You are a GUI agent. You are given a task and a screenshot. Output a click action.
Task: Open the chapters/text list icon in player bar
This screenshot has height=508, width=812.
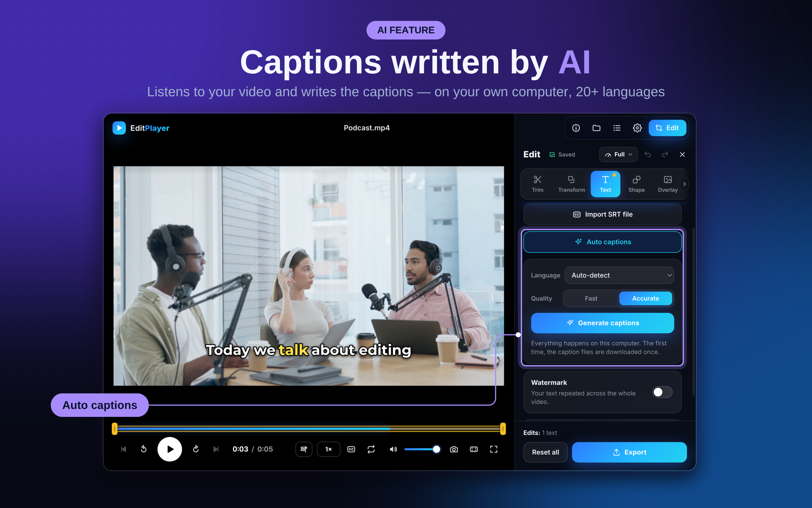click(x=304, y=449)
